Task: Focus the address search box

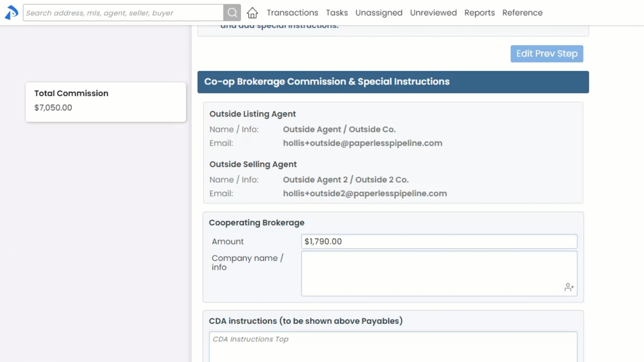Action: 123,13
